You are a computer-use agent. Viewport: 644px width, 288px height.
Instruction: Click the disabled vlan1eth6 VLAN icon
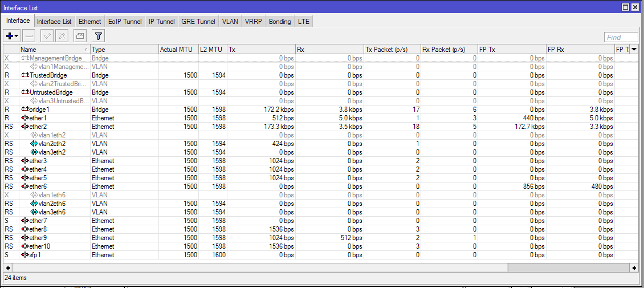click(34, 194)
